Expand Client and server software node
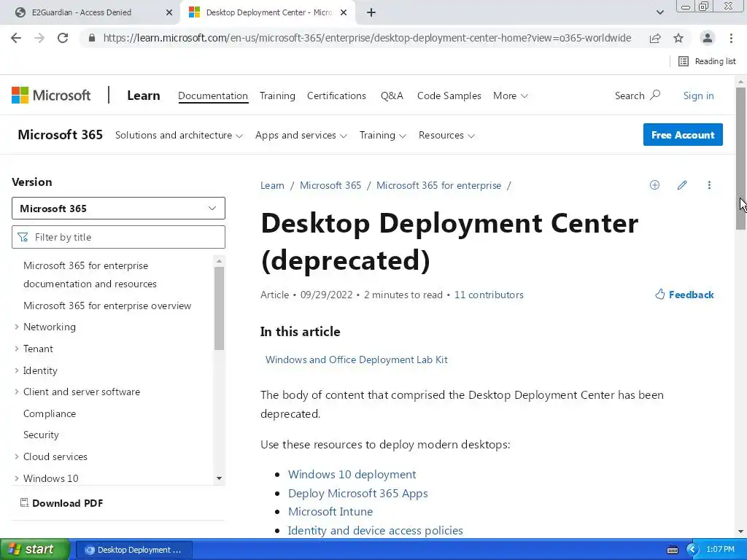Viewport: 747px width, 560px height. 17,392
